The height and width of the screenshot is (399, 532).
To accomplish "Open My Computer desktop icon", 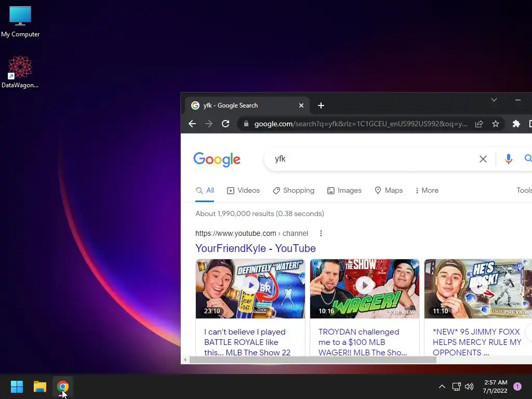I will 20,21.
